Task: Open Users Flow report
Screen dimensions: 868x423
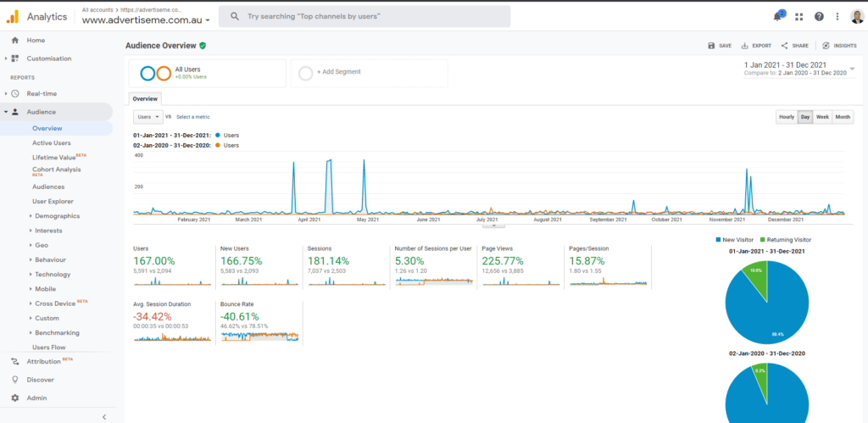Action: click(x=48, y=348)
